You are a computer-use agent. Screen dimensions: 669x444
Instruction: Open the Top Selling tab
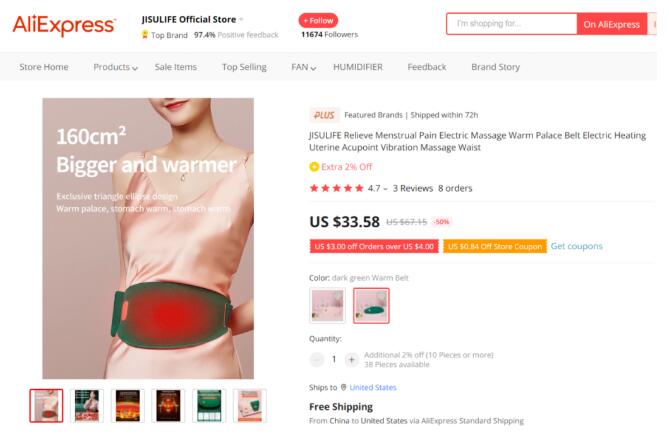point(244,67)
